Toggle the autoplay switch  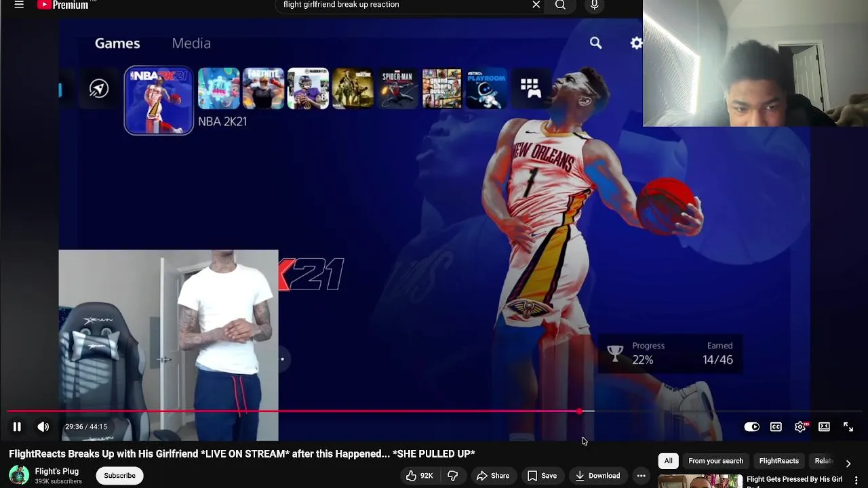coord(751,426)
